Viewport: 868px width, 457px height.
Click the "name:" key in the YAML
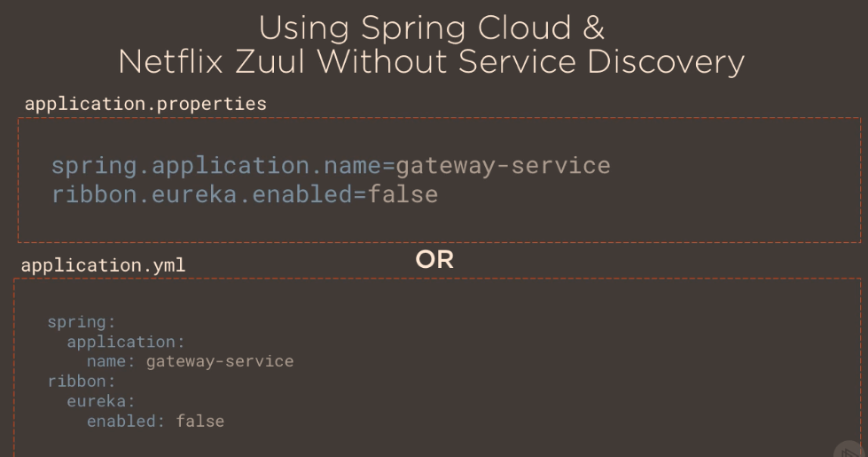(111, 361)
